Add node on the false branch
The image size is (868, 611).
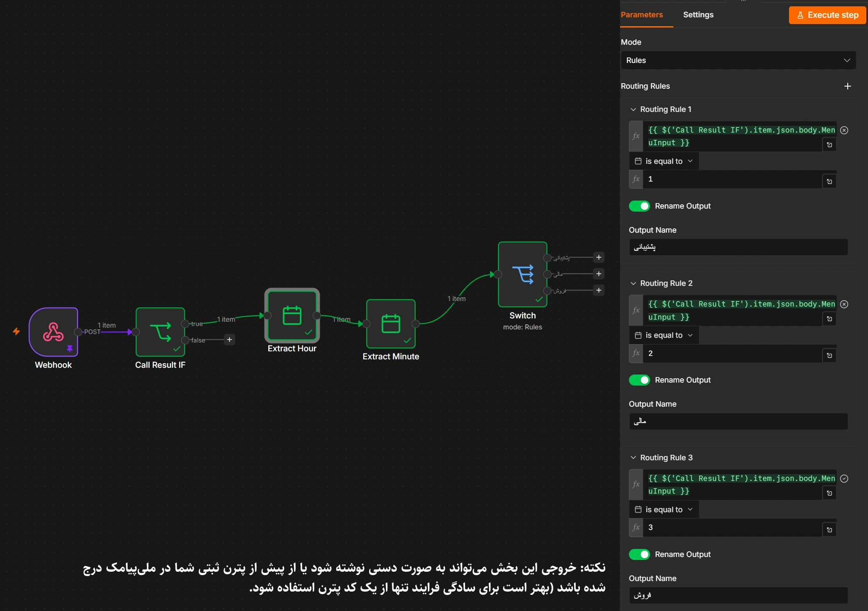click(229, 339)
